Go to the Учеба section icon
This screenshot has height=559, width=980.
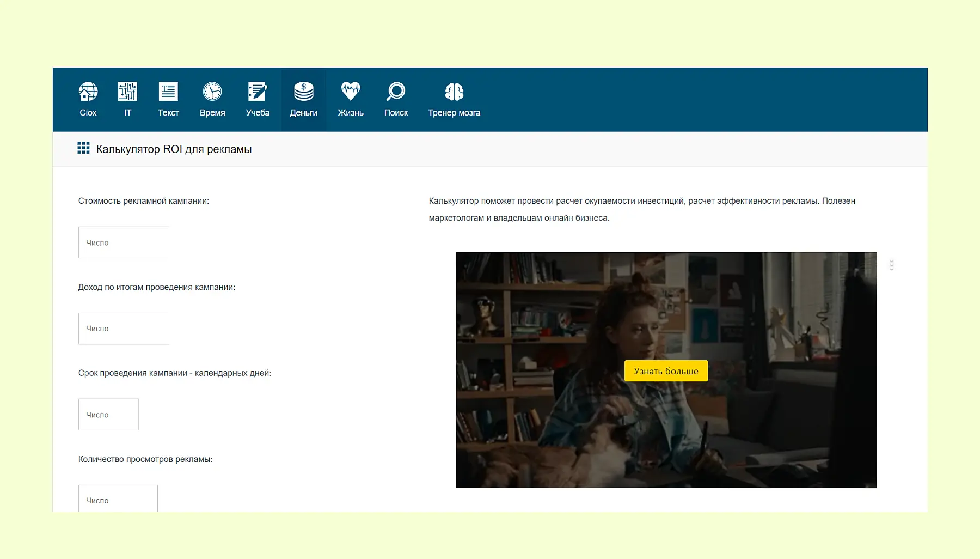click(258, 92)
